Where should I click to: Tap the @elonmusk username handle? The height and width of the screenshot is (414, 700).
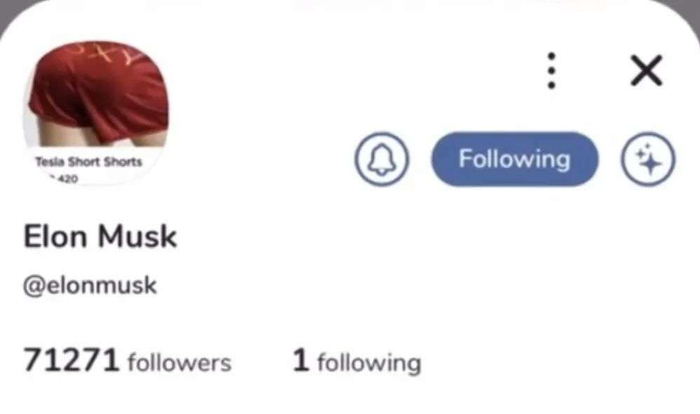point(90,285)
